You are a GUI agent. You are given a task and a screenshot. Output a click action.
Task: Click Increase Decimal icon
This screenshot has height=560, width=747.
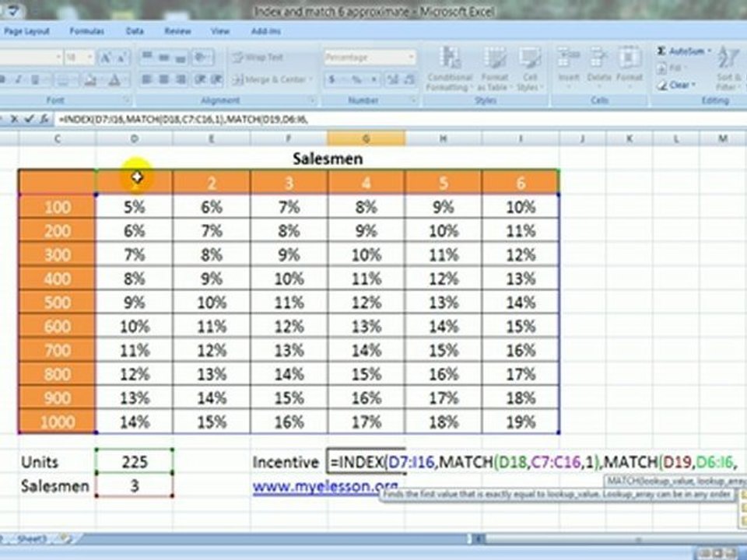pos(393,79)
